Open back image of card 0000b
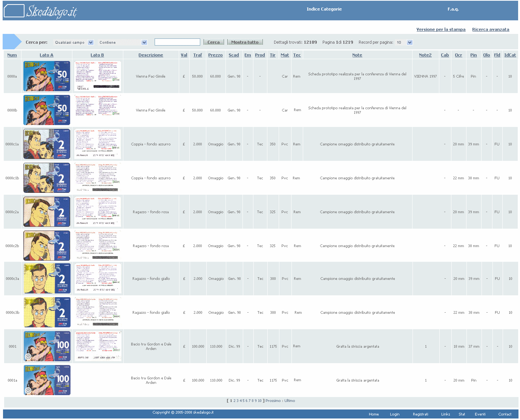520x420 pixels. tap(98, 110)
